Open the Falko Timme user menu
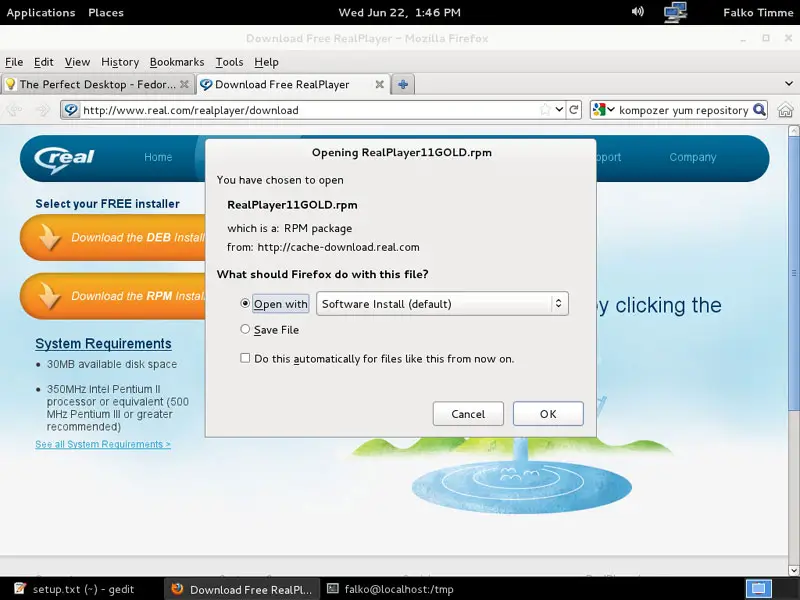The height and width of the screenshot is (600, 800). tap(758, 12)
